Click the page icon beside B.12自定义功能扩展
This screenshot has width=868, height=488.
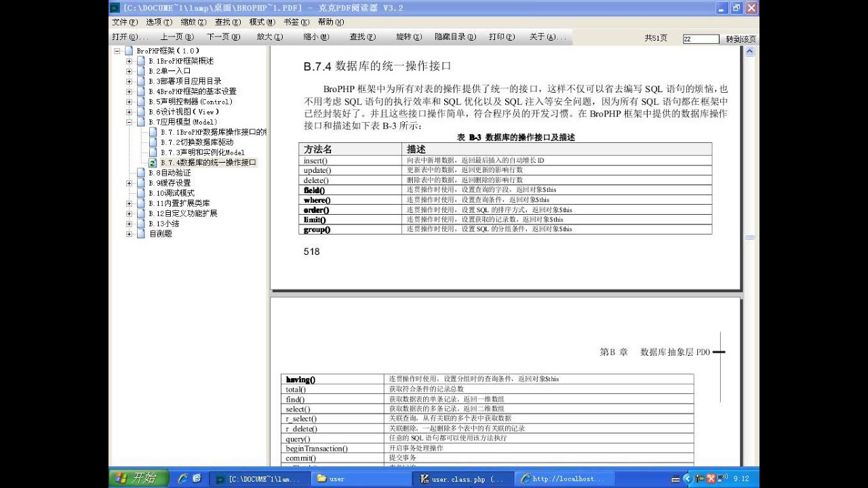point(140,213)
